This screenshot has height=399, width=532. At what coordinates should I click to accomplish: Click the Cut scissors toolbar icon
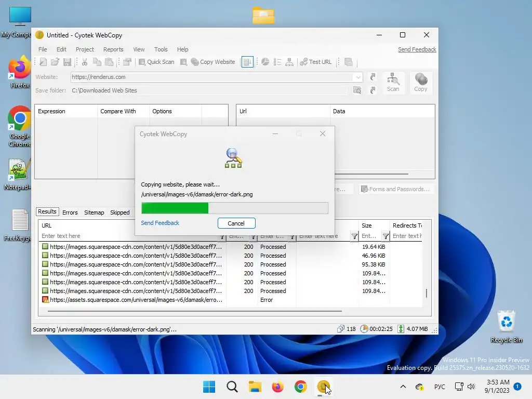click(x=85, y=62)
